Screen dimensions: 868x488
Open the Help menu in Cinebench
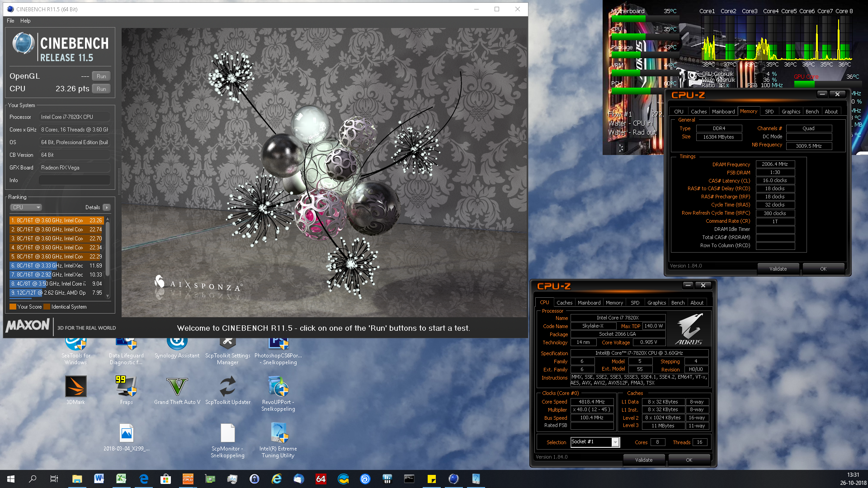coord(25,21)
